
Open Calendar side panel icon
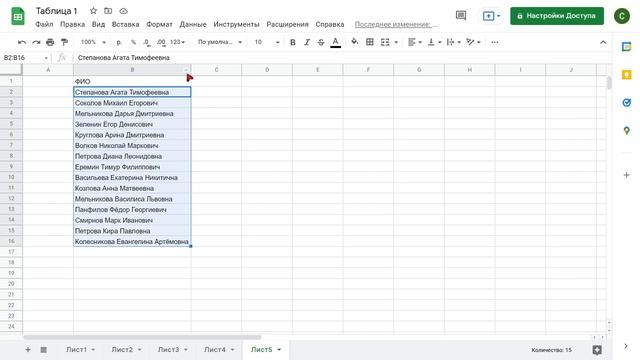pyautogui.click(x=627, y=47)
